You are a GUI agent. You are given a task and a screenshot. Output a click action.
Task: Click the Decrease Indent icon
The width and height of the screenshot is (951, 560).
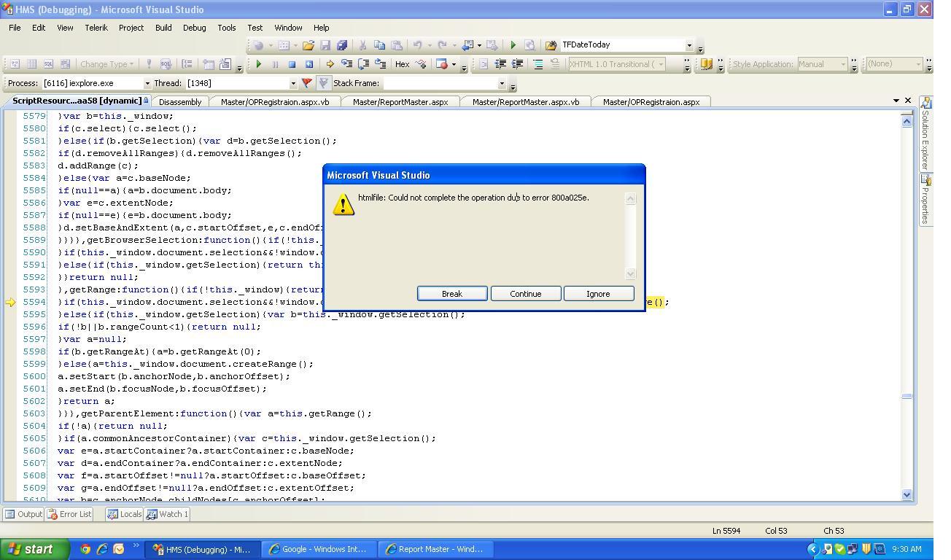tap(501, 64)
